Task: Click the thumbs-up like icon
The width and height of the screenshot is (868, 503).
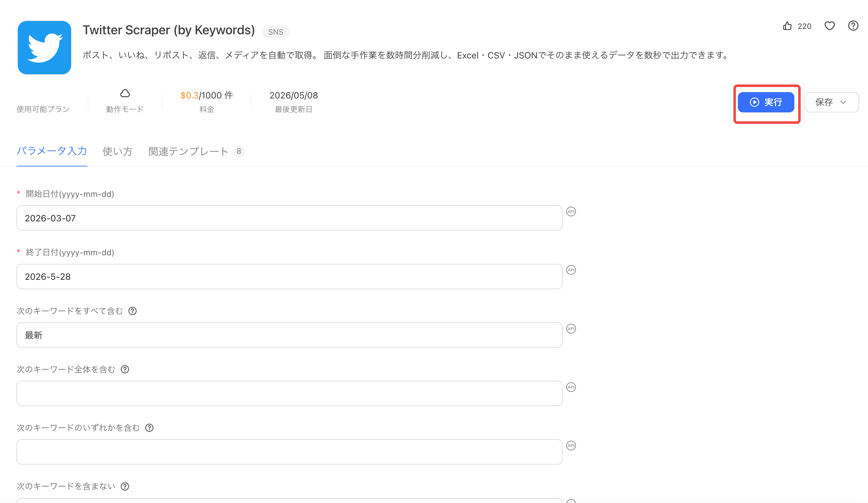Action: (x=787, y=26)
